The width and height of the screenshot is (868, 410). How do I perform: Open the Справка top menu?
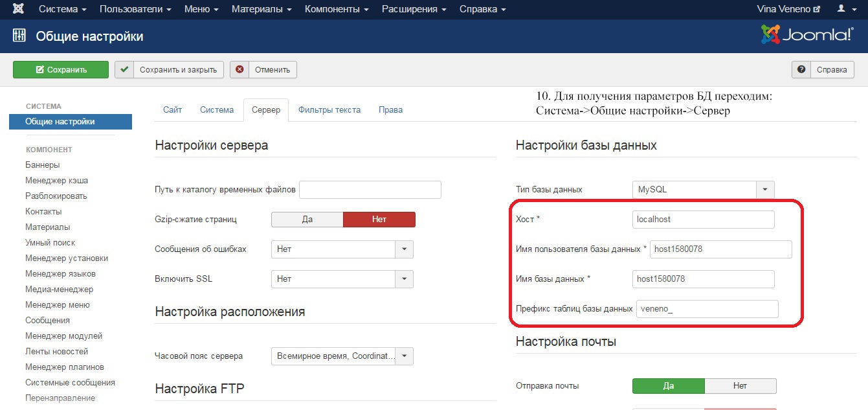(x=483, y=9)
